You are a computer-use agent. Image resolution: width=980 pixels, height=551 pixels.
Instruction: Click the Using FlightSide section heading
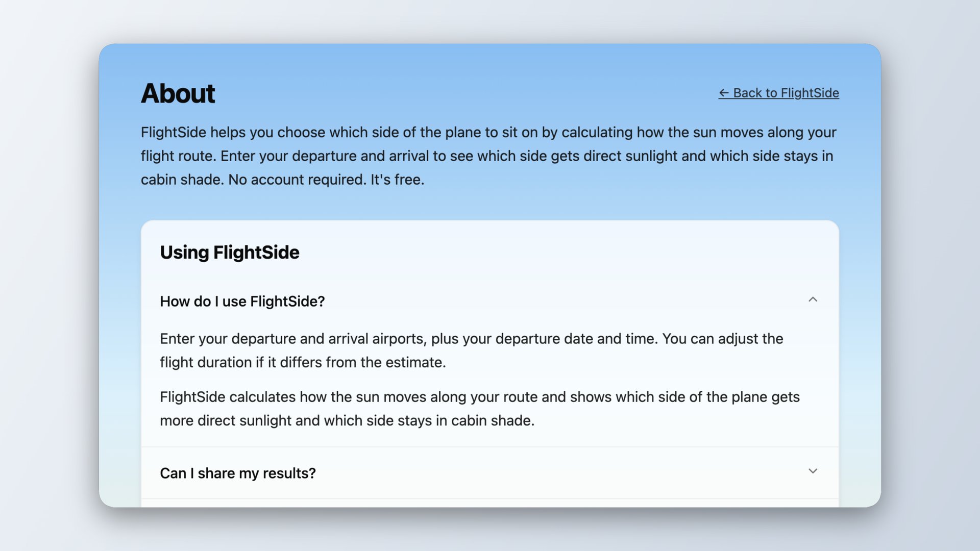(229, 252)
